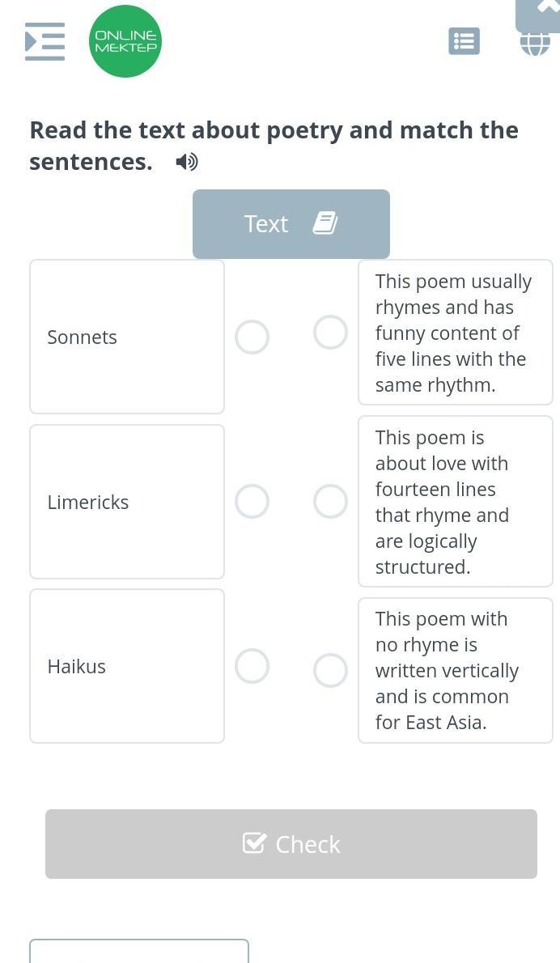Select the radio circle next to Limericks
560x963 pixels.
[252, 501]
